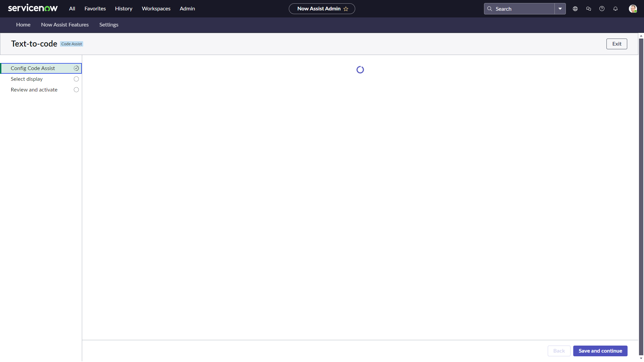Open the user avatar menu
This screenshot has height=362, width=644.
[633, 9]
